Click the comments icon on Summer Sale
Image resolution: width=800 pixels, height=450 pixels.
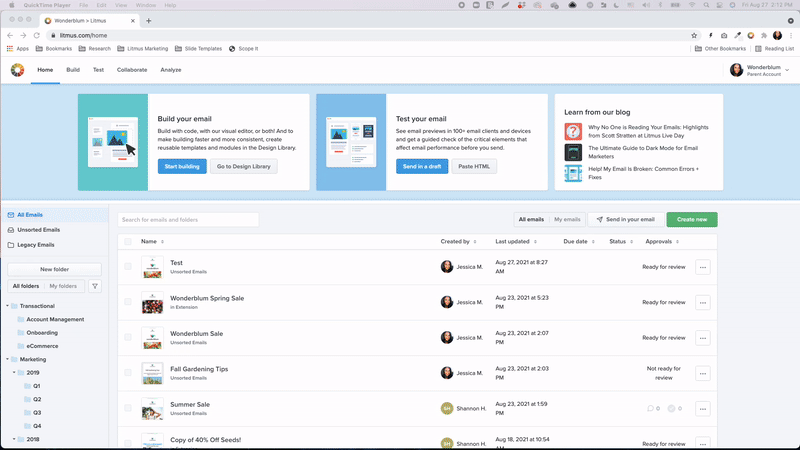tap(650, 408)
